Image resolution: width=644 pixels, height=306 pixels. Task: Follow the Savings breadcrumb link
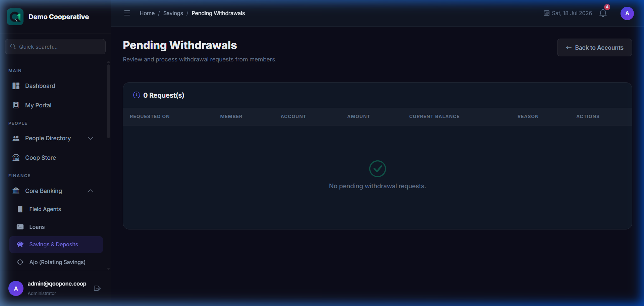click(x=173, y=13)
